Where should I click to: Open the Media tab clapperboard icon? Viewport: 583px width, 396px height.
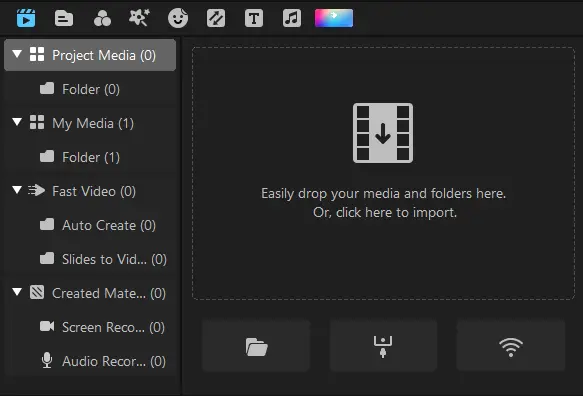click(x=26, y=18)
